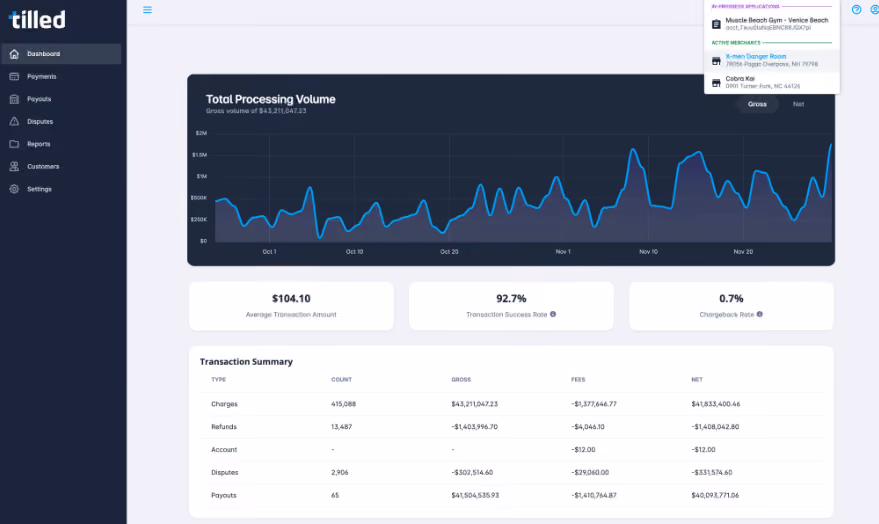This screenshot has height=524, width=879.
Task: Click the FEES column header
Action: point(578,380)
